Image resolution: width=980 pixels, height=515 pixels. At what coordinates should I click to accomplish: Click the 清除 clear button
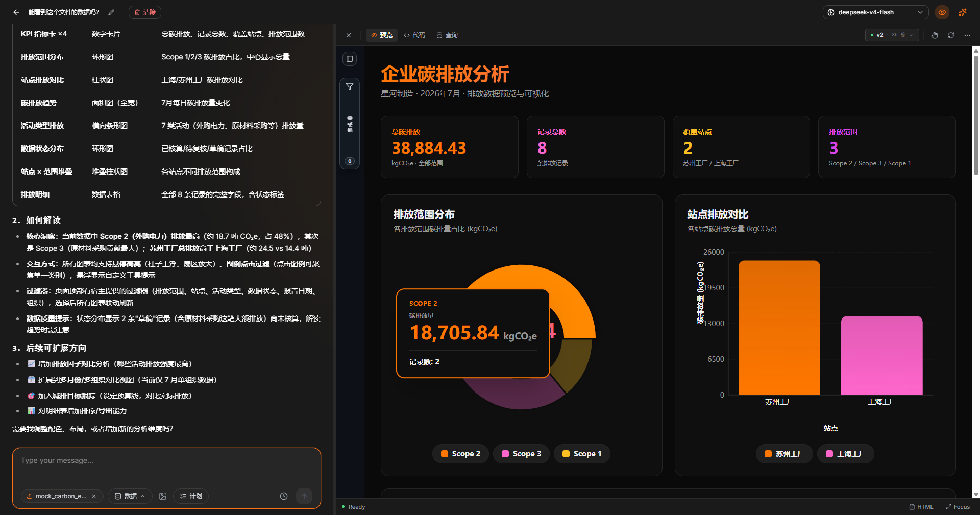click(145, 12)
